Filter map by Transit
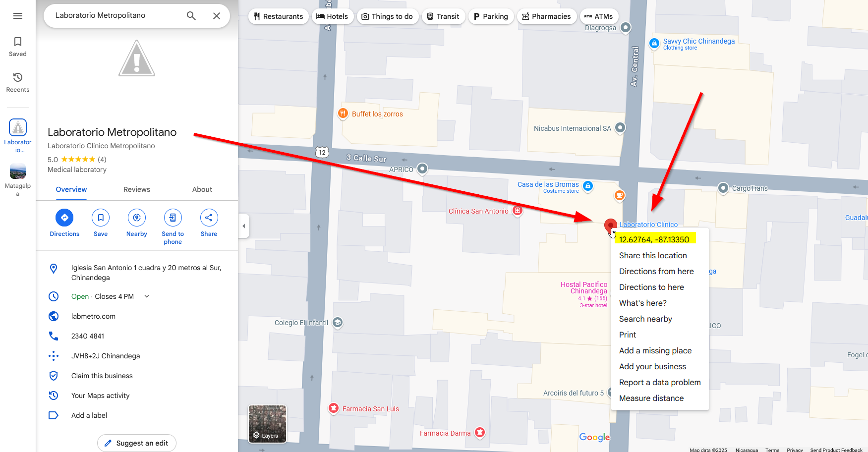Image resolution: width=868 pixels, height=452 pixels. pos(443,16)
